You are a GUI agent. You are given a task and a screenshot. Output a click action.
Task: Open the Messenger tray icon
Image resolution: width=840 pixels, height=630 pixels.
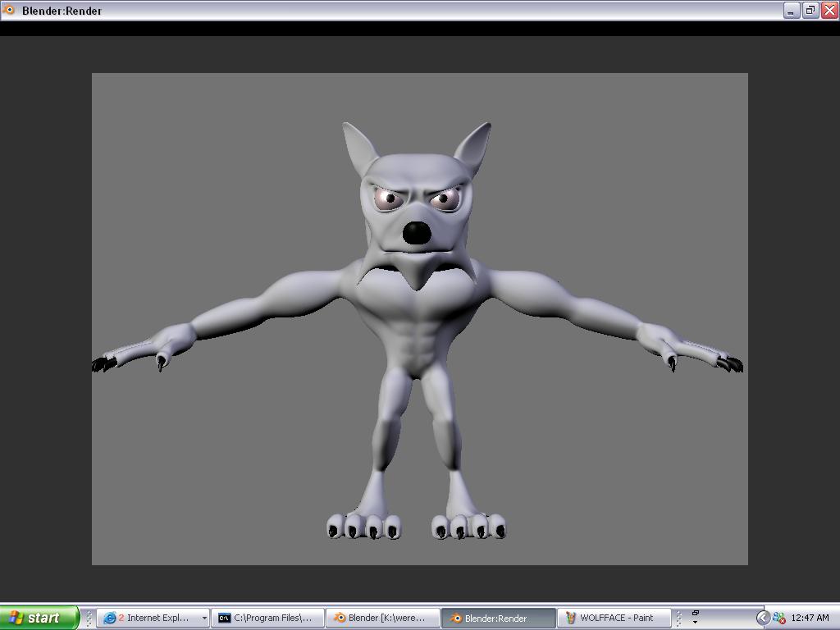[779, 618]
